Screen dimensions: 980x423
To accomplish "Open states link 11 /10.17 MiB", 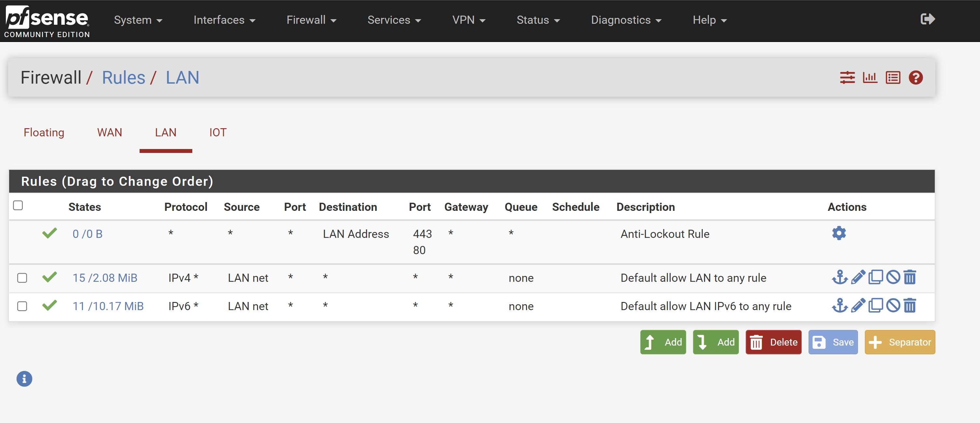I will pyautogui.click(x=108, y=306).
